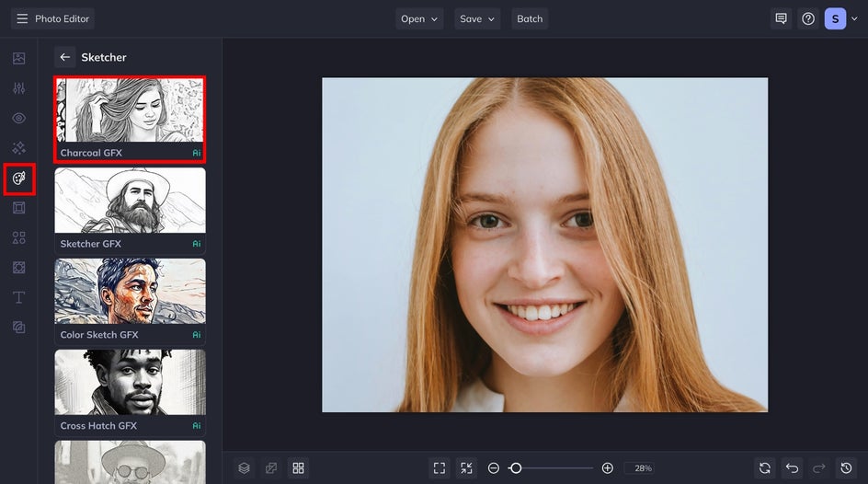The width and height of the screenshot is (868, 484).
Task: Click the Help question mark icon
Action: click(x=808, y=18)
